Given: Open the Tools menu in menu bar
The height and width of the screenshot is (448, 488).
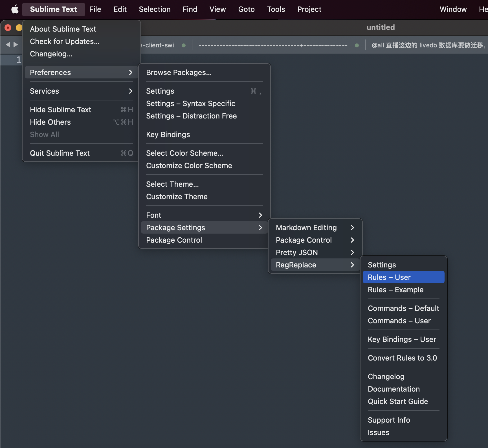Looking at the screenshot, I should (x=276, y=9).
